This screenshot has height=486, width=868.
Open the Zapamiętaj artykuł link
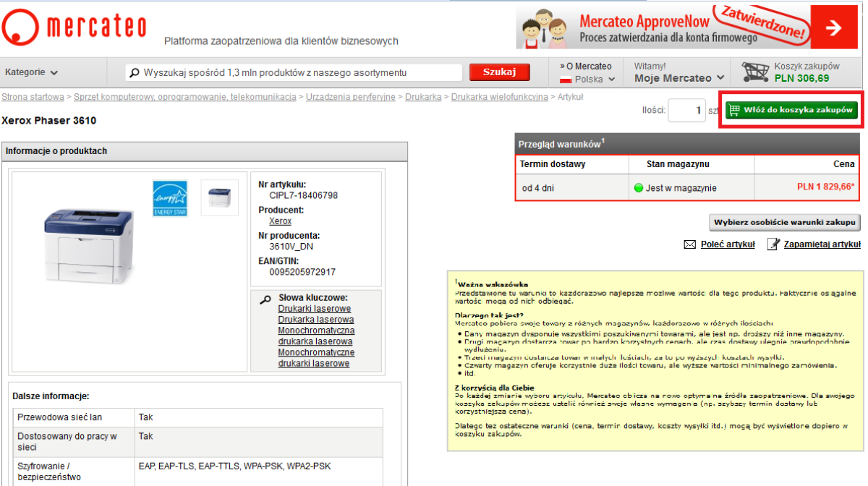tap(822, 244)
